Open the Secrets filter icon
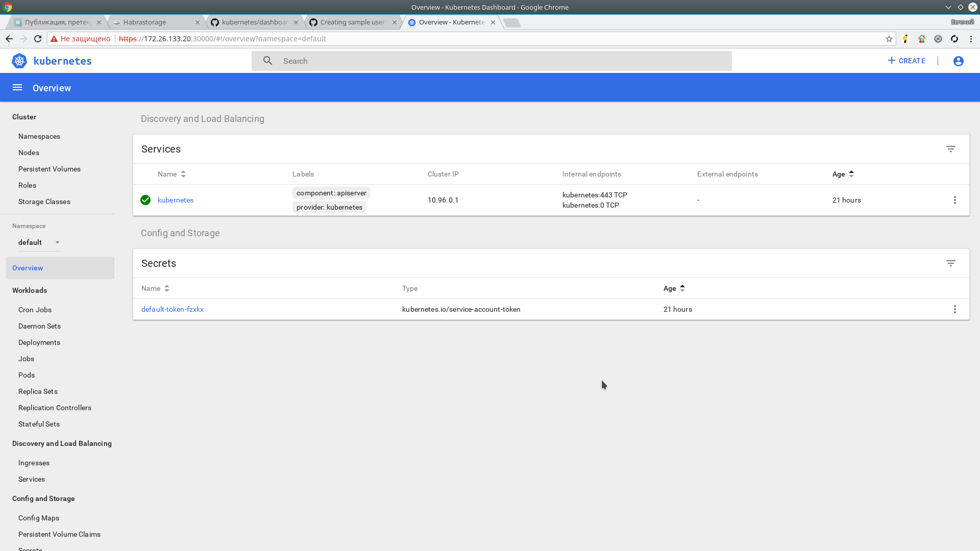The width and height of the screenshot is (980, 551). 950,263
